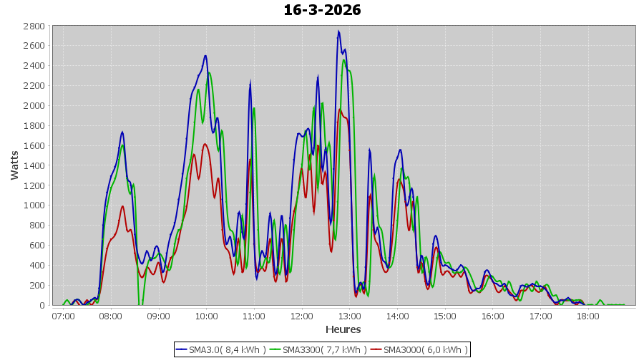Screen dimensions: 644x358
Task: Click the 16:00 tick on the time axis
Action: 492,316
